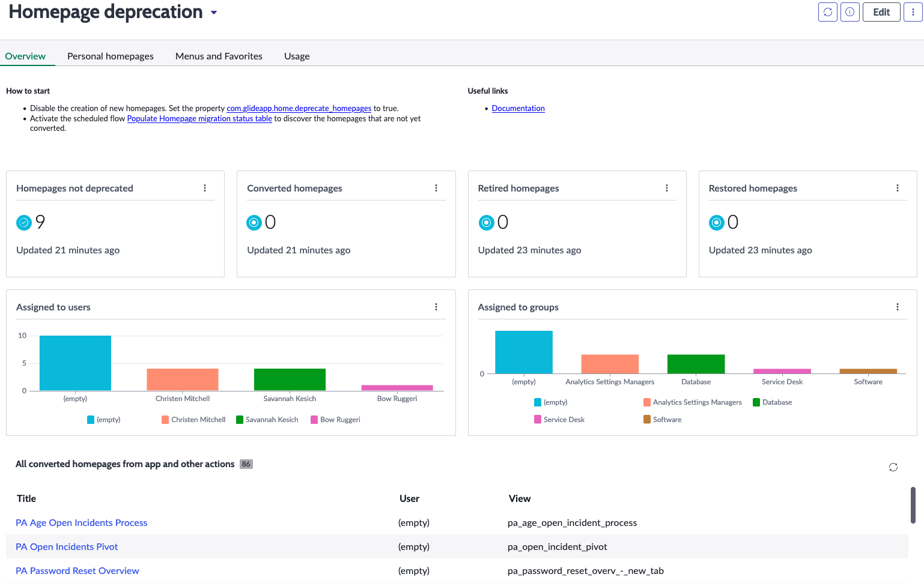This screenshot has width=924, height=583.
Task: Click the Edit button
Action: pyautogui.click(x=881, y=12)
